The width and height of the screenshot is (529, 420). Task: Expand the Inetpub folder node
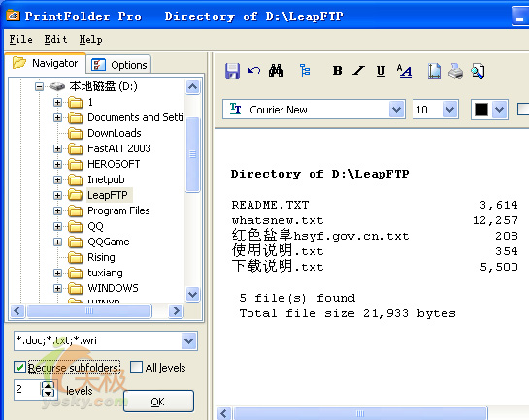click(x=57, y=179)
